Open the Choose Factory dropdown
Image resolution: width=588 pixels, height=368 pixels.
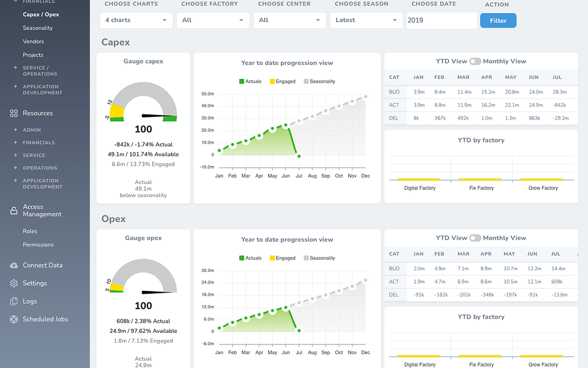click(x=212, y=20)
